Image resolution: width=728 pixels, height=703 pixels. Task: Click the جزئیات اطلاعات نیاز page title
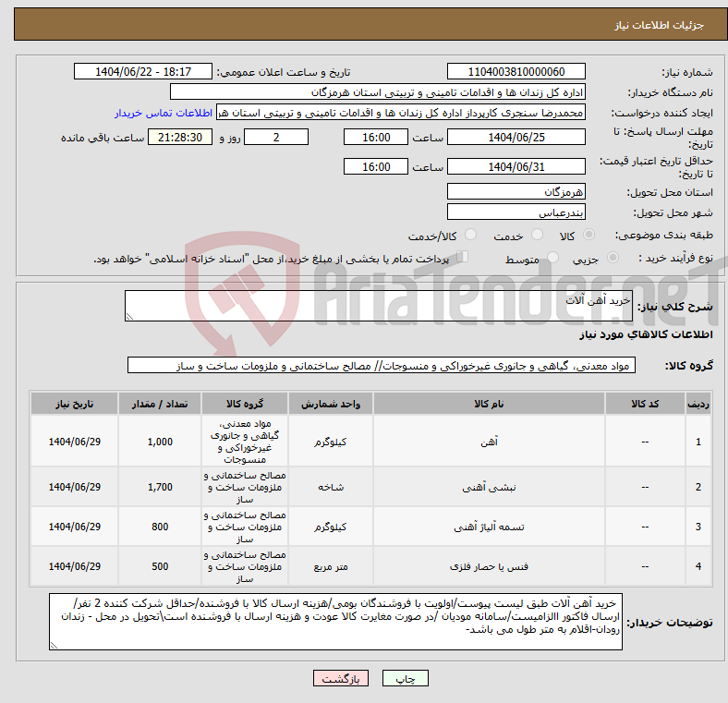coord(660,25)
